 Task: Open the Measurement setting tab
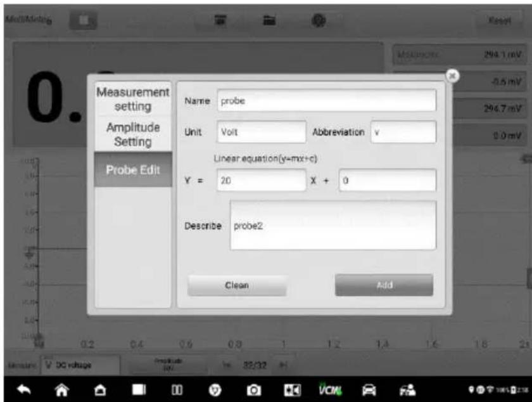(133, 99)
